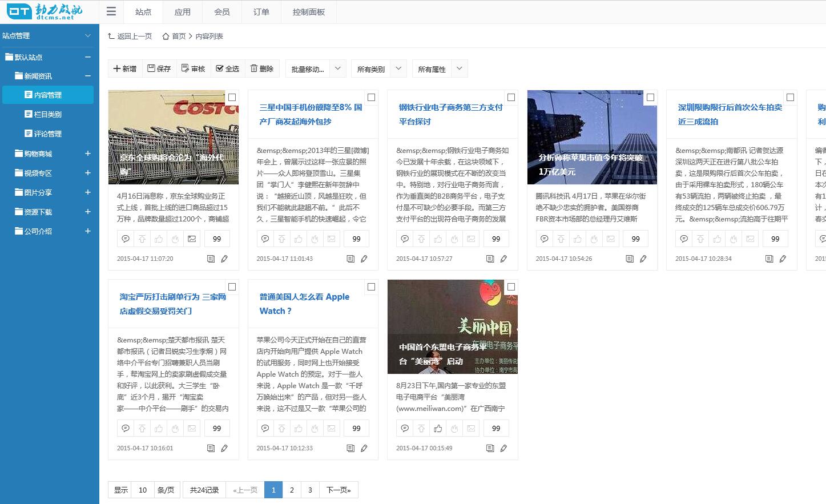This screenshot has height=504, width=826.
Task: Collapse the 默认站点 tree node
Action: click(88, 57)
